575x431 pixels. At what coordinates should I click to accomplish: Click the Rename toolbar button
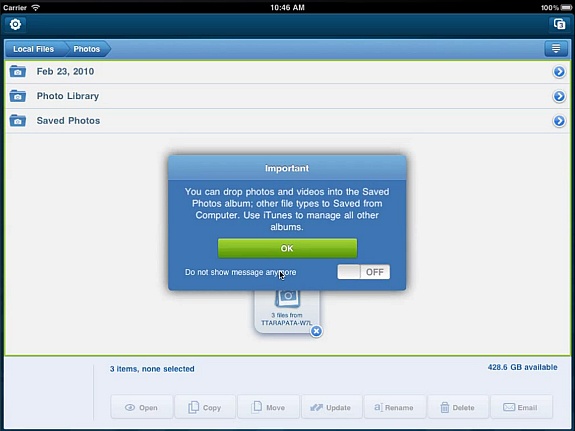click(395, 407)
